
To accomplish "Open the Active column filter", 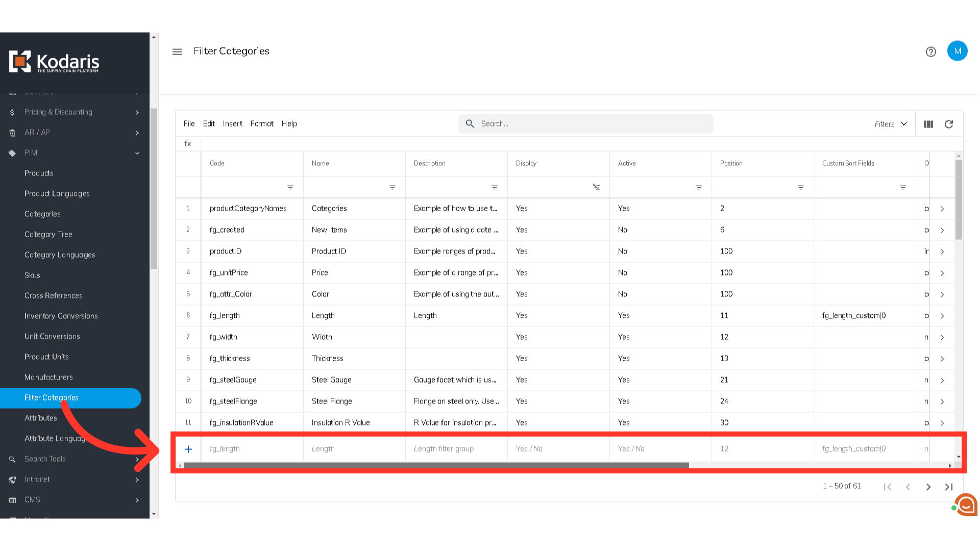I will [x=698, y=187].
